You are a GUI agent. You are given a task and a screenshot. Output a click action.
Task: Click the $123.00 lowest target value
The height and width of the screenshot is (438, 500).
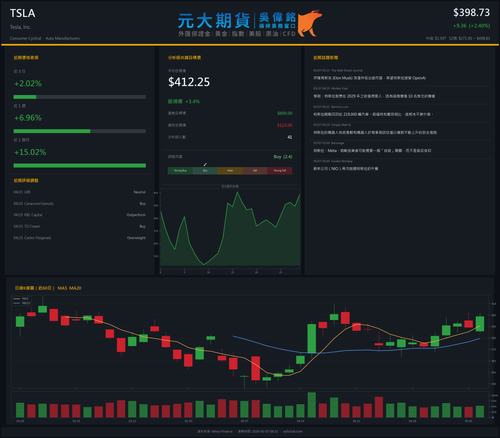pyautogui.click(x=285, y=125)
